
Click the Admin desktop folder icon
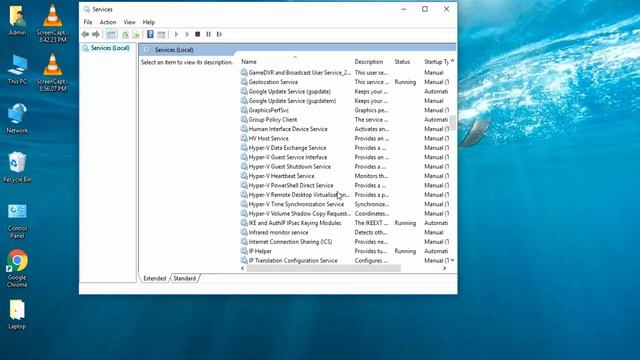pyautogui.click(x=17, y=20)
